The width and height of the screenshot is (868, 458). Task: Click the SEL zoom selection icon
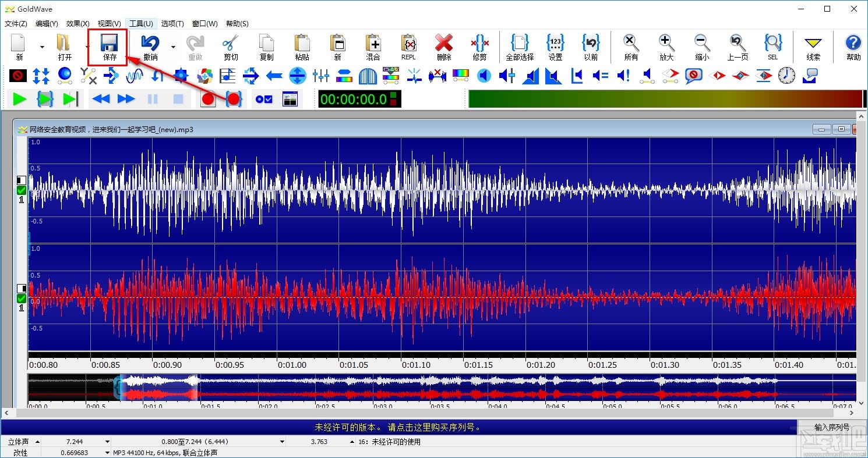point(773,42)
